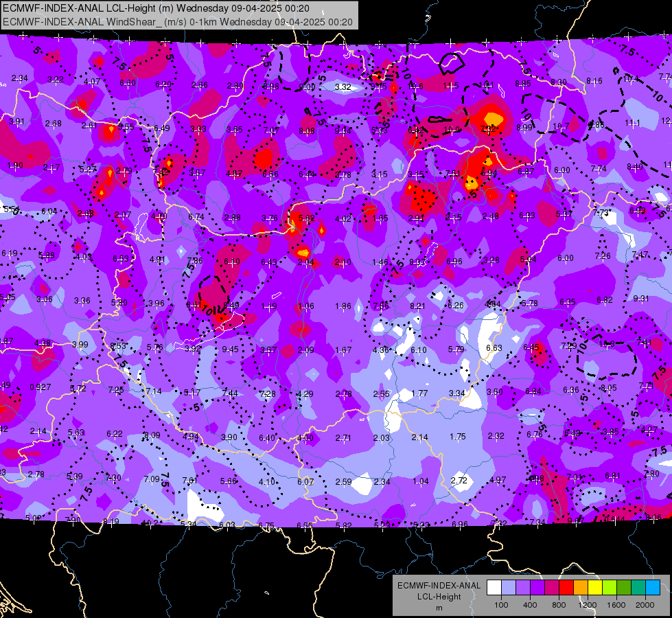Click the LCL-Height text in legend
The height and width of the screenshot is (618, 672).
click(439, 597)
